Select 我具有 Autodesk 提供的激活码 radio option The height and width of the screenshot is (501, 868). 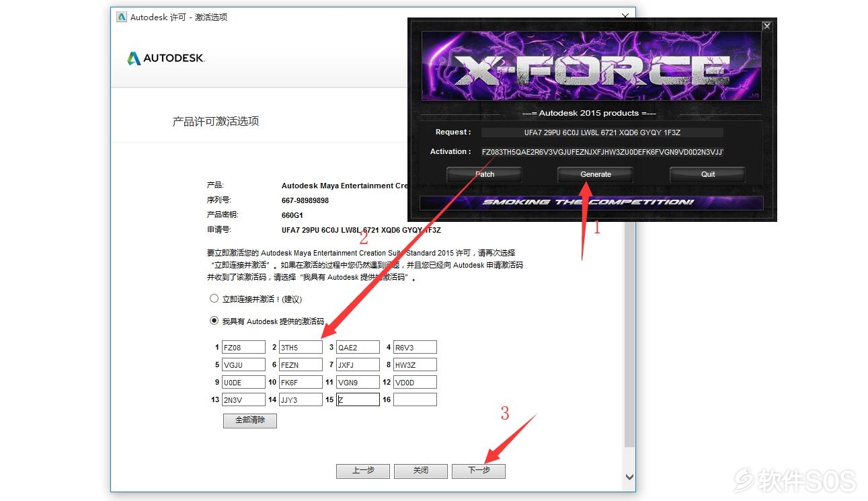214,321
